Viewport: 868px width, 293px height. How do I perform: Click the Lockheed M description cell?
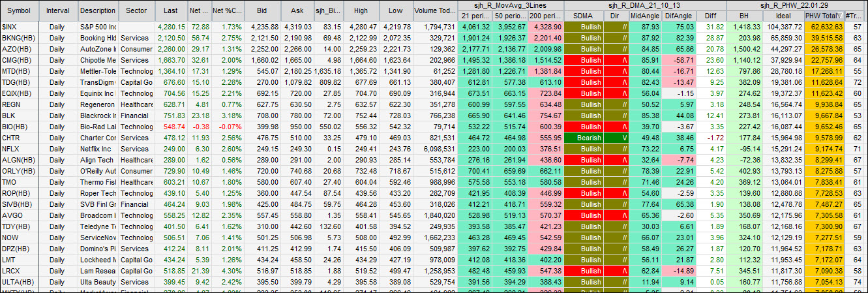pos(98,260)
